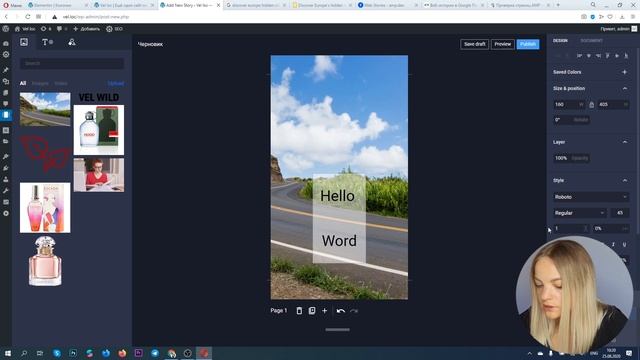
Task: Open the Добавить new-content menu
Action: [86, 29]
